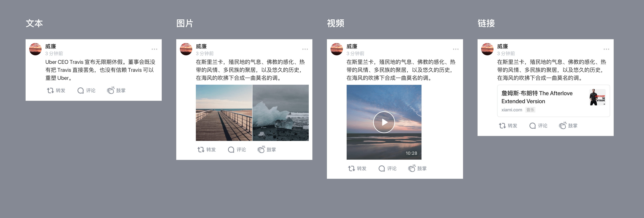Click the applause icon in the text card
The width and height of the screenshot is (644, 218).
(x=111, y=90)
